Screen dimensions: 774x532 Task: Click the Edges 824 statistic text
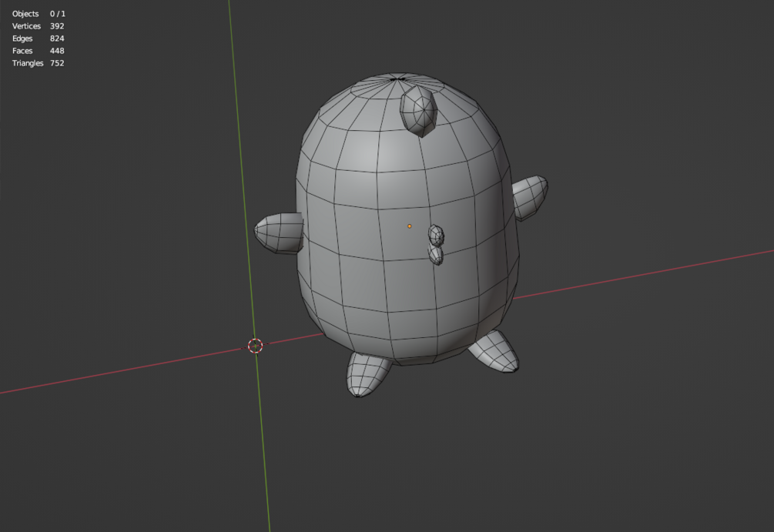tap(39, 38)
